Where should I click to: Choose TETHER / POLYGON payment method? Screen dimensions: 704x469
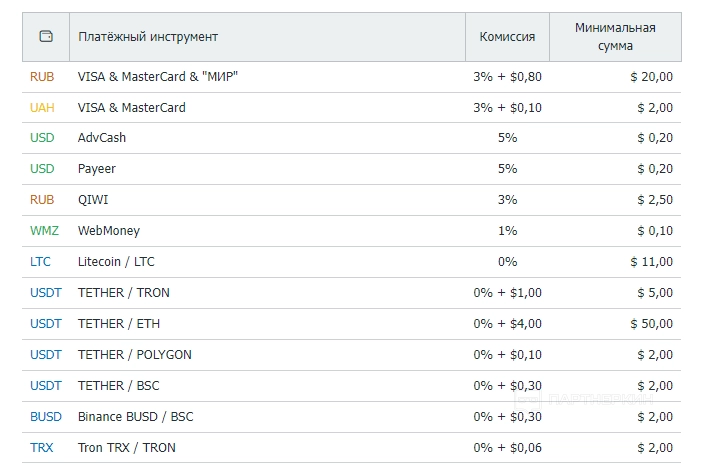coord(135,355)
